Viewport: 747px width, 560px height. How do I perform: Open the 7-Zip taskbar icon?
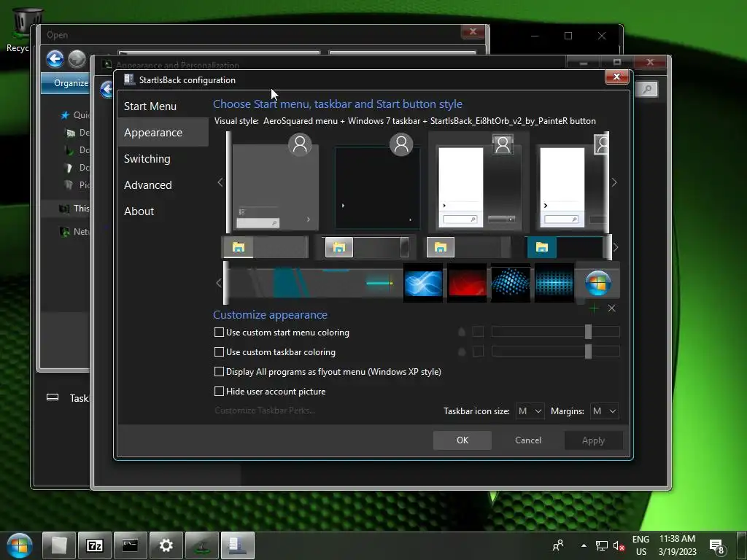click(x=94, y=545)
